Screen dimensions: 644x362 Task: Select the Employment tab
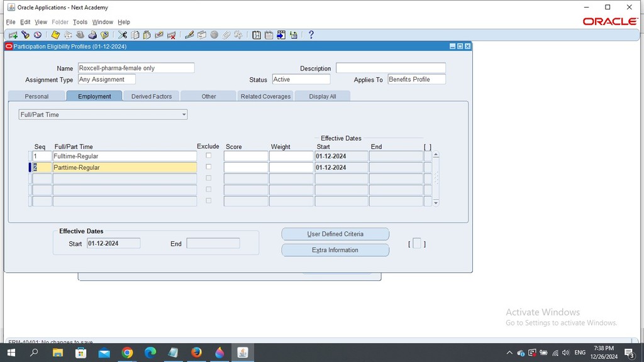[94, 96]
